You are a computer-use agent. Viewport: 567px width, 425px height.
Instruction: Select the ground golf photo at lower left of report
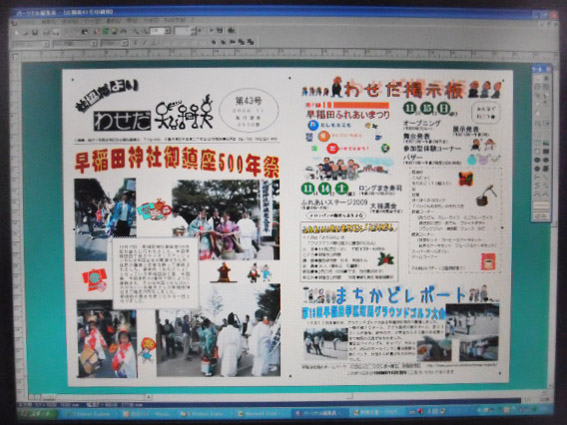tap(326, 344)
